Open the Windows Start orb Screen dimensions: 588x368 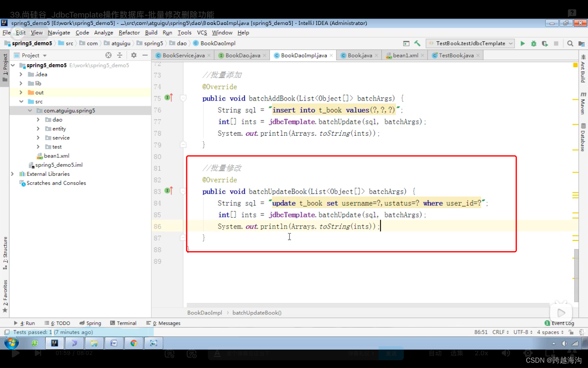tap(11, 343)
